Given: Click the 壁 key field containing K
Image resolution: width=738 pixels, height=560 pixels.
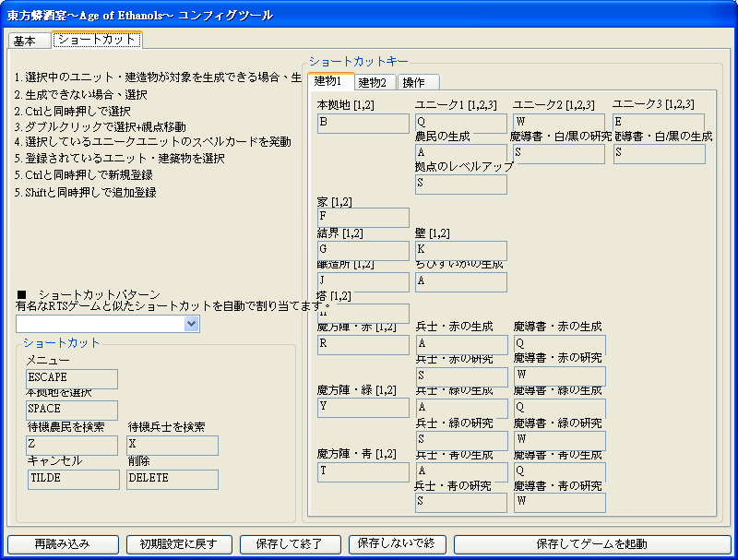Looking at the screenshot, I should (460, 250).
